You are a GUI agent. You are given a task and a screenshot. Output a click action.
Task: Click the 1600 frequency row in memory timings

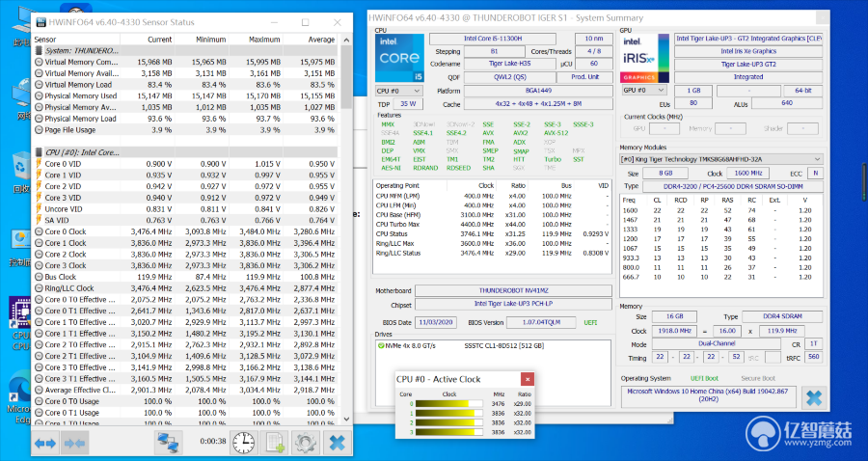pyautogui.click(x=721, y=210)
